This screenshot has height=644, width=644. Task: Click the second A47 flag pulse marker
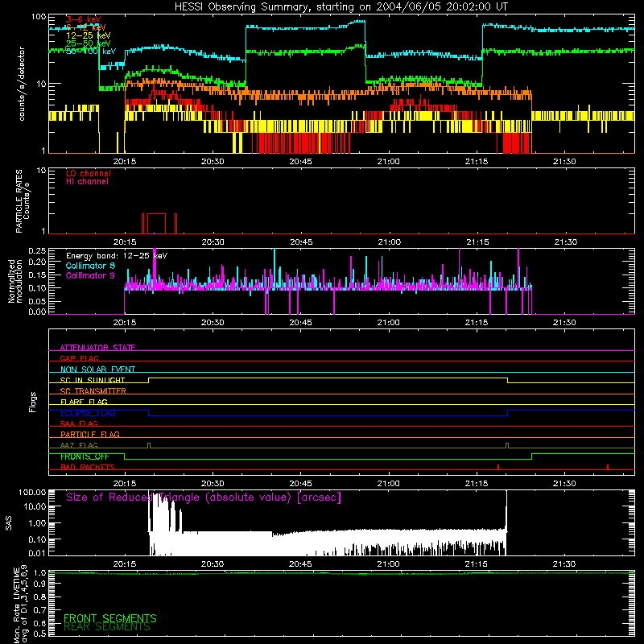[507, 446]
